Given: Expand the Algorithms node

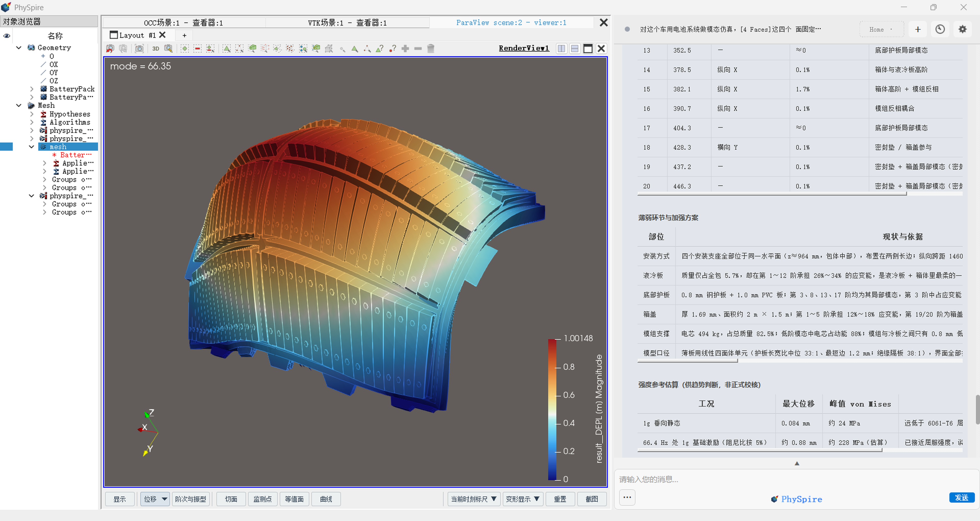Looking at the screenshot, I should (32, 122).
